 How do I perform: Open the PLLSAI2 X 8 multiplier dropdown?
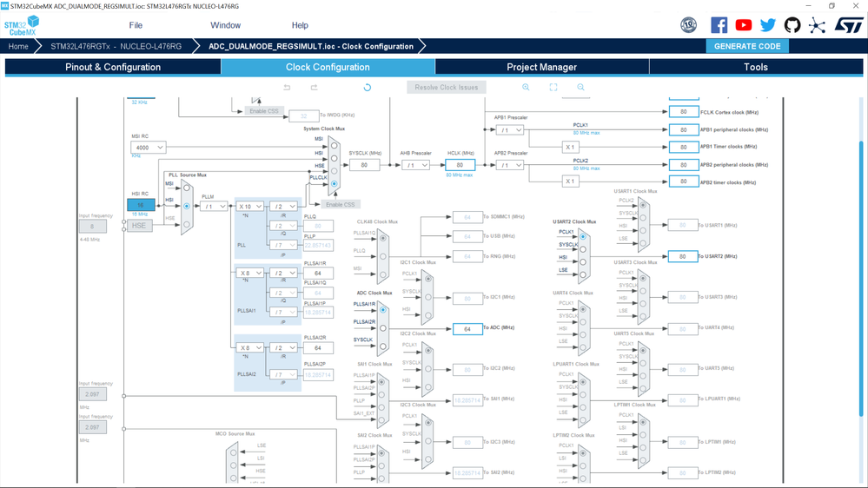[249, 347]
